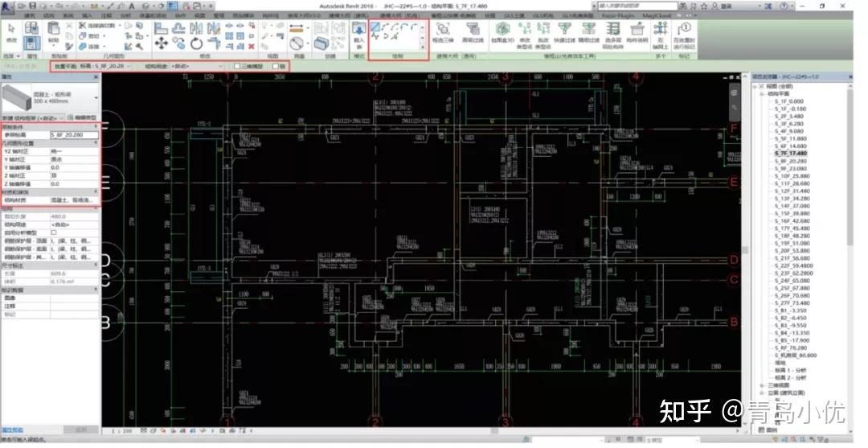Click the Text tool A in quick toolbar
The width and height of the screenshot is (868, 448).
(132, 6)
